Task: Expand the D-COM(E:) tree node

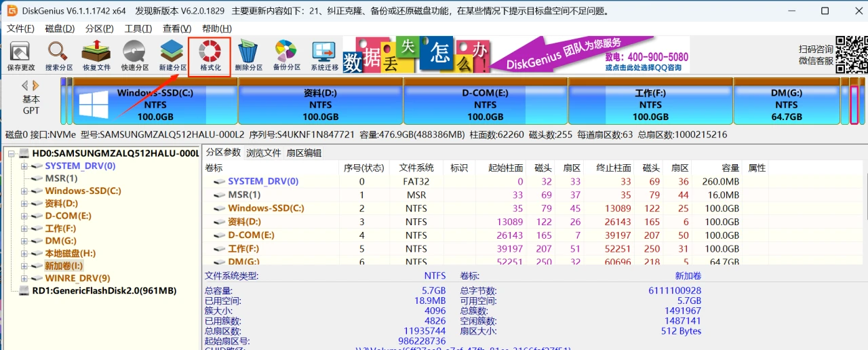Action: pyautogui.click(x=24, y=216)
